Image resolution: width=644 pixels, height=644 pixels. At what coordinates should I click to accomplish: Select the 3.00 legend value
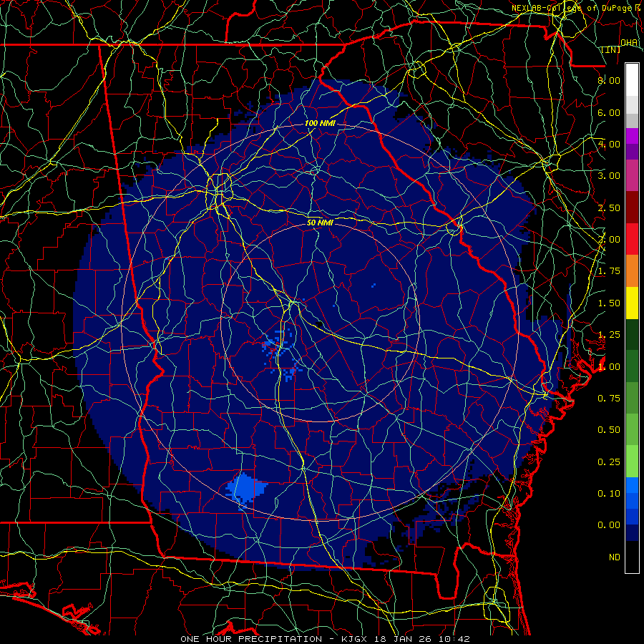coord(609,176)
